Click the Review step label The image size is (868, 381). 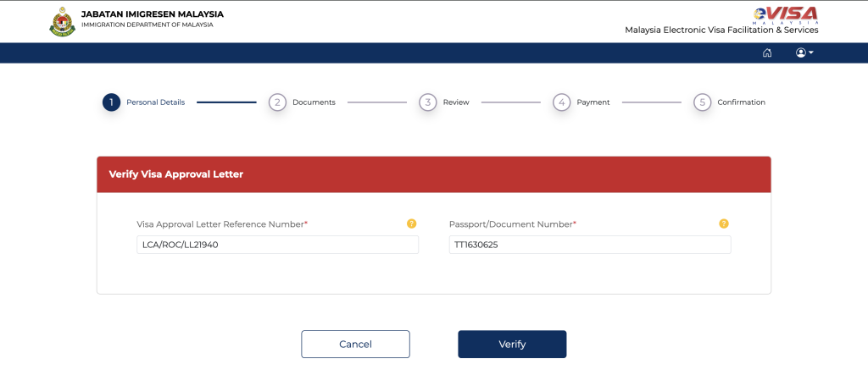point(456,102)
